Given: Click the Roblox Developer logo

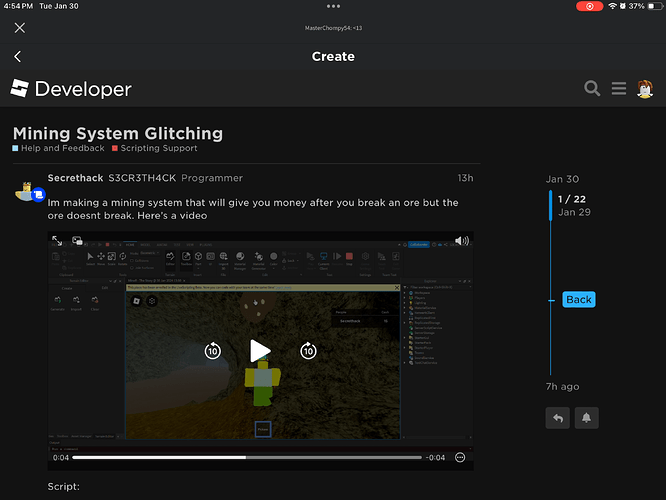Looking at the screenshot, I should point(71,89).
